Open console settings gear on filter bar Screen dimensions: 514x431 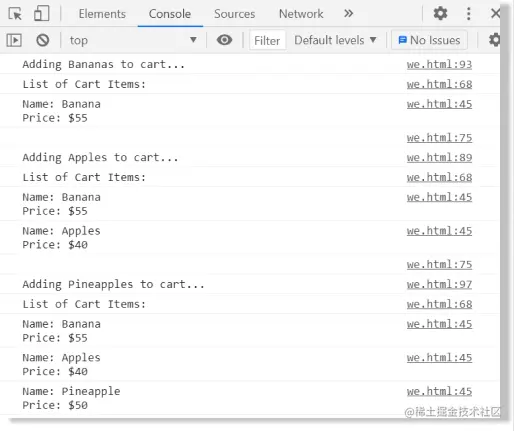click(494, 40)
